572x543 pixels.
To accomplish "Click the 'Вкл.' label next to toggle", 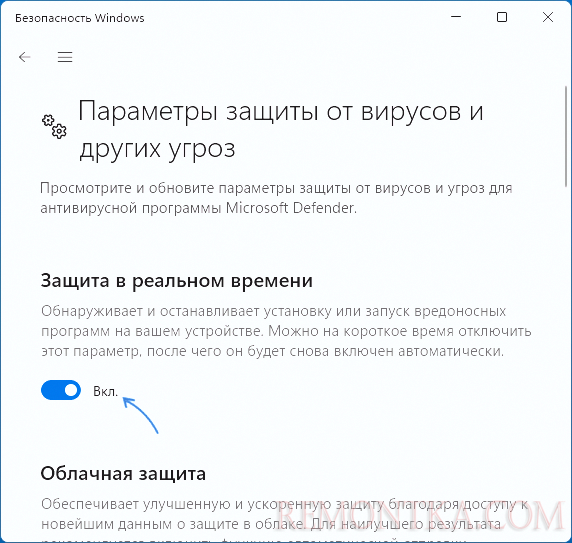I will click(105, 391).
